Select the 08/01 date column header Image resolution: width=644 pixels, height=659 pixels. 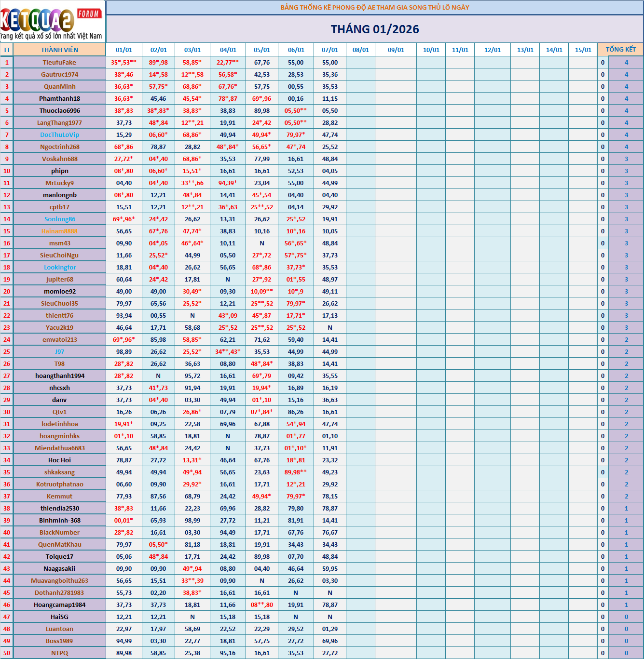pyautogui.click(x=360, y=50)
